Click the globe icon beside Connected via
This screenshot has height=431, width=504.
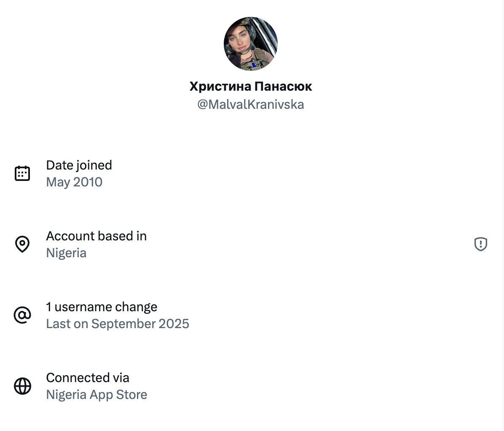point(22,385)
